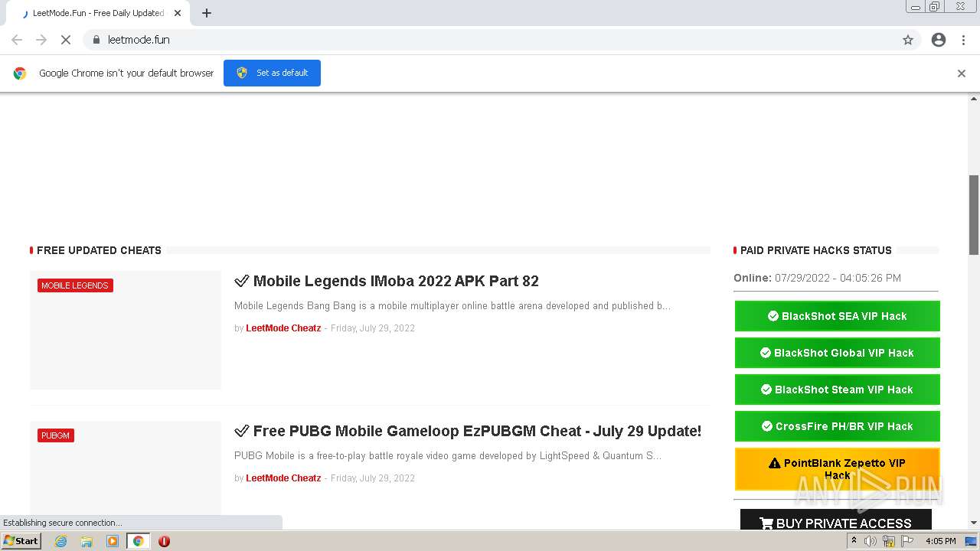Open the network tray icon

[x=889, y=541]
